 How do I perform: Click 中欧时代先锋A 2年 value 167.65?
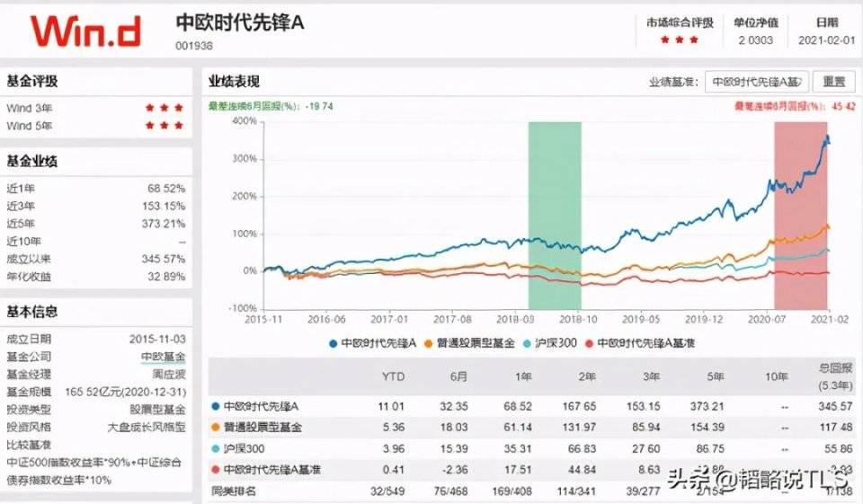(579, 407)
